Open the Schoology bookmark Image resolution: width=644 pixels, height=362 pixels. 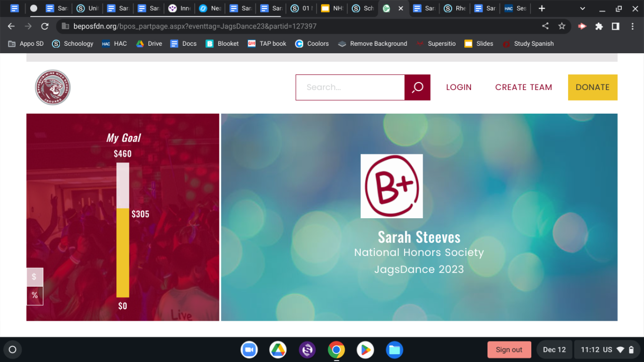[x=73, y=44]
